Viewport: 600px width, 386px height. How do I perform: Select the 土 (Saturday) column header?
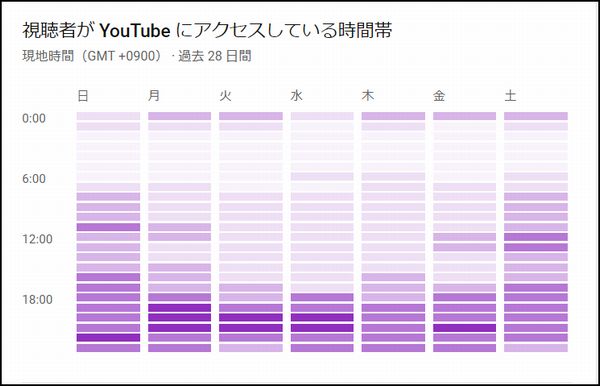point(510,95)
